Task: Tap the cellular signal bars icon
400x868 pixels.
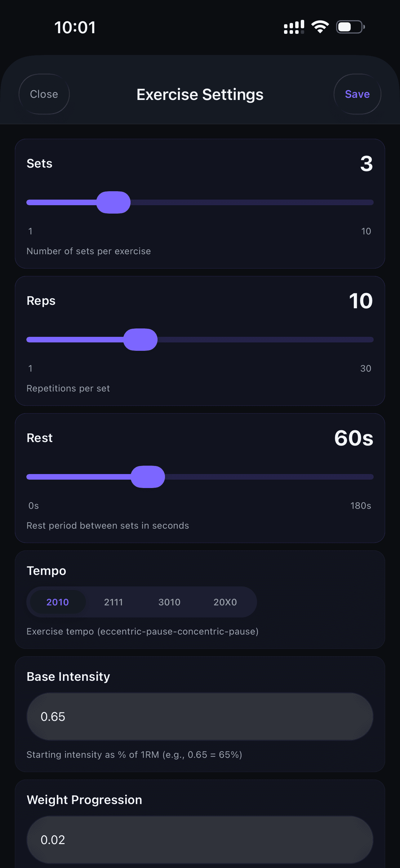Action: click(x=294, y=27)
